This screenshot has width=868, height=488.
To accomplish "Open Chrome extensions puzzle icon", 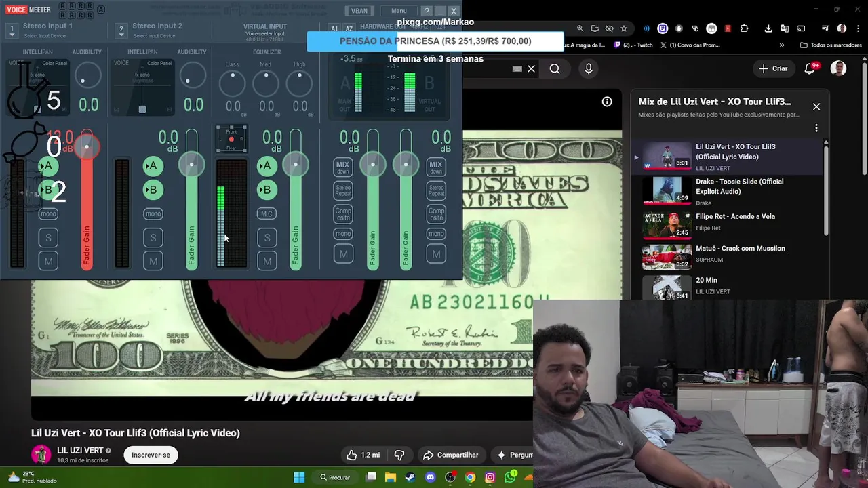I will (744, 28).
